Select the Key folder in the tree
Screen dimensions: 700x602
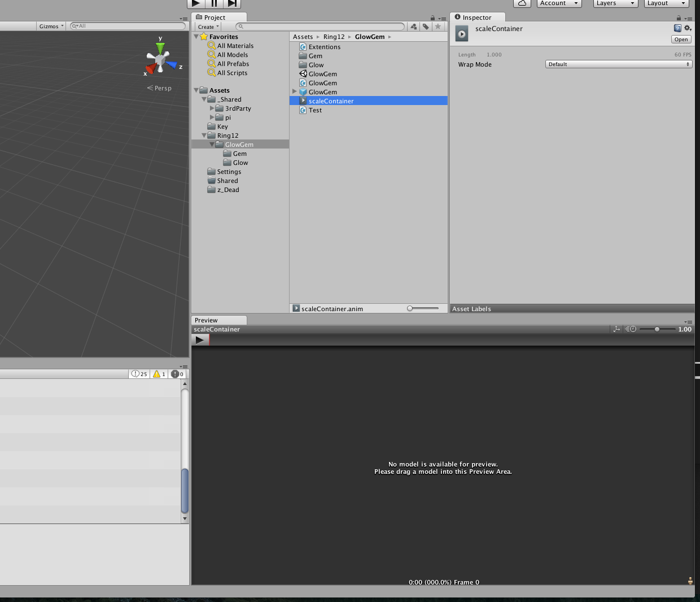pyautogui.click(x=222, y=126)
